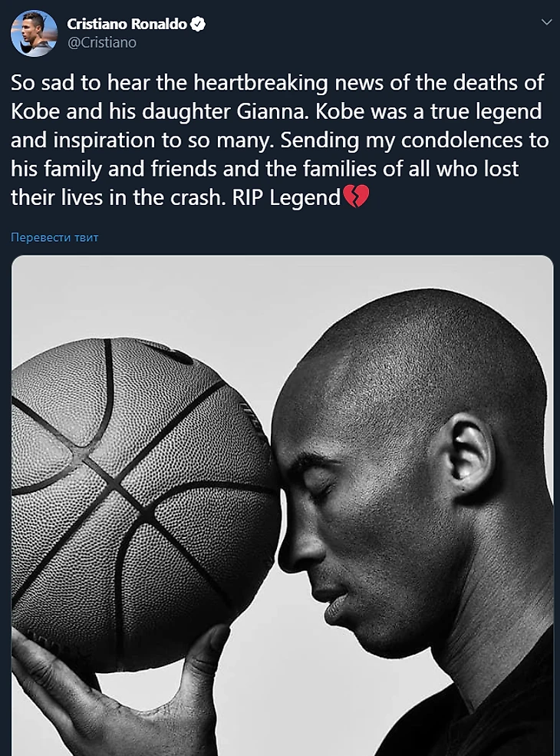Click the RIP Legend text
Screen dimensions: 560x756
[286, 198]
